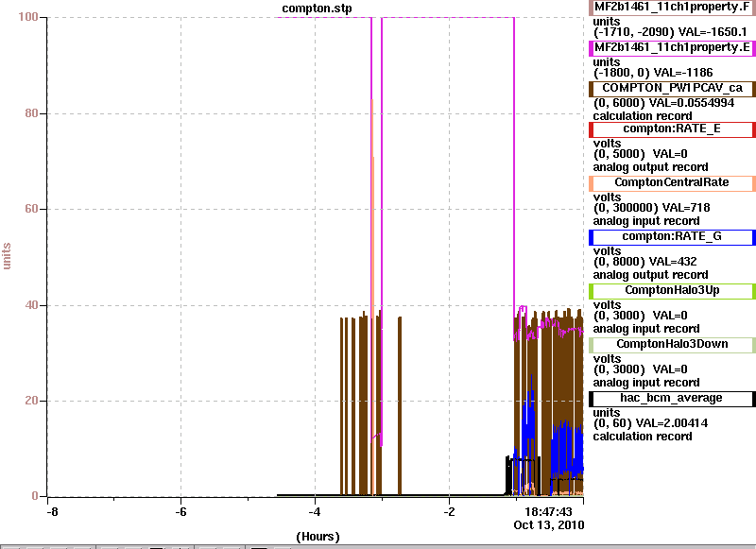The image size is (756, 549).
Task: Select the compton:RATE_G legend button
Action: tap(672, 236)
